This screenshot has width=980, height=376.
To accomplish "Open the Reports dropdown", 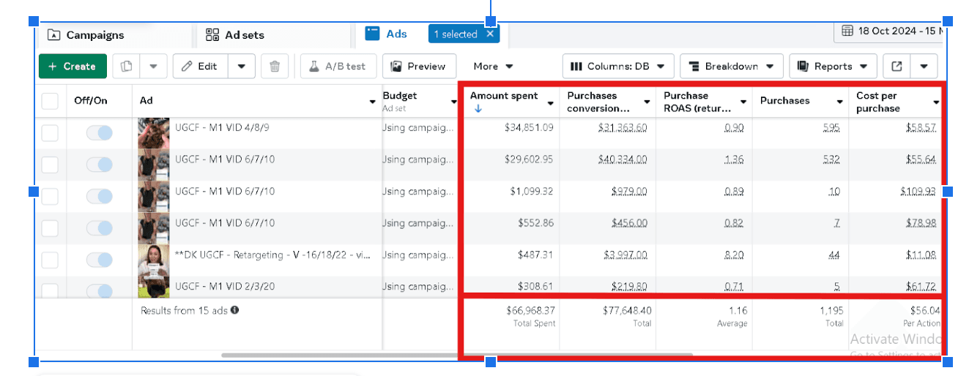I will (833, 66).
